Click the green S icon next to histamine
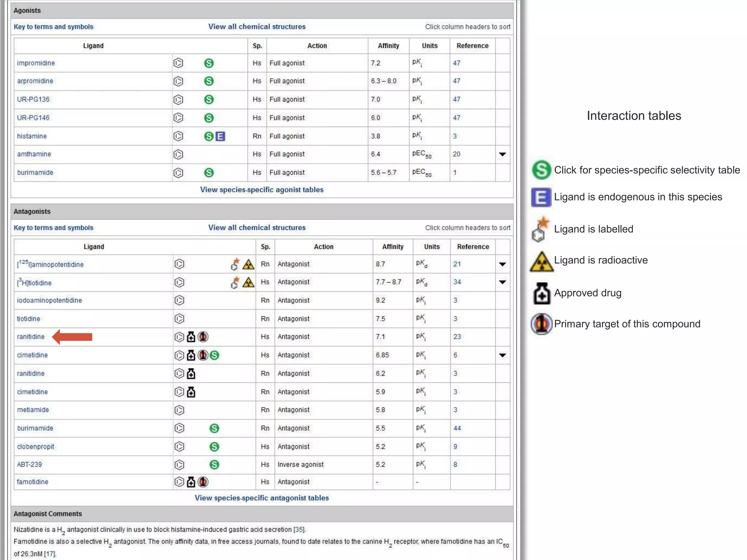 (x=209, y=136)
